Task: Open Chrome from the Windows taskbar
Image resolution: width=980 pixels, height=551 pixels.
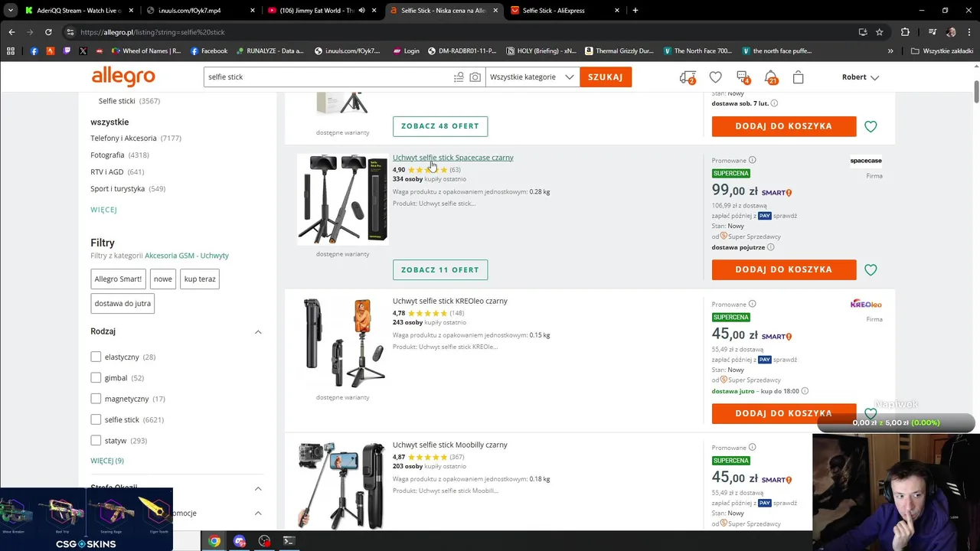Action: 214,541
